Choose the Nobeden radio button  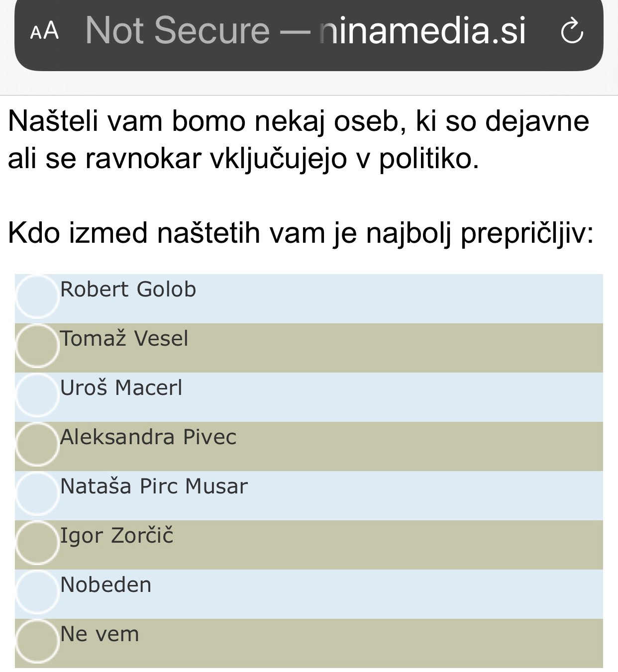[37, 592]
